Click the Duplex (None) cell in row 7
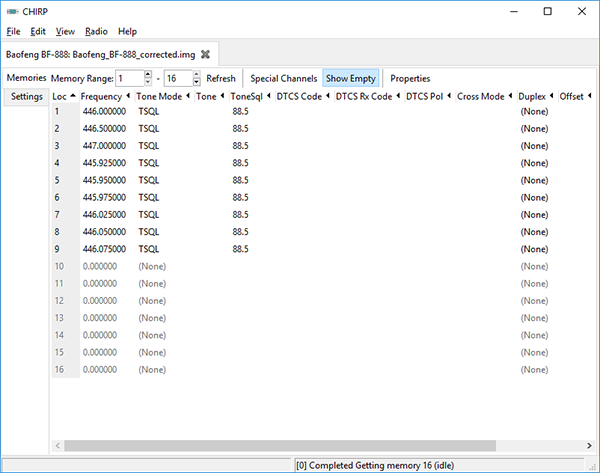Viewport: 600px width, 473px height. tap(534, 215)
